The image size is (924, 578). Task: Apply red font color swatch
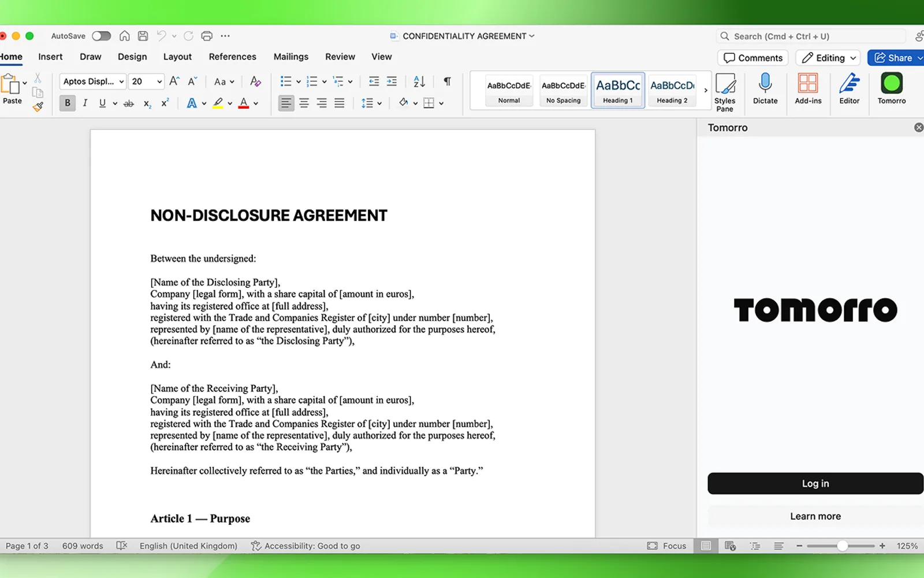(244, 103)
